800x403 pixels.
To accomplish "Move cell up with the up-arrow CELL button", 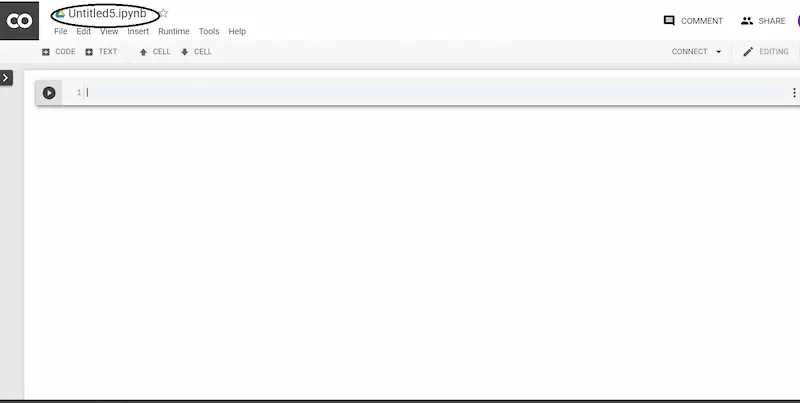I will 155,52.
